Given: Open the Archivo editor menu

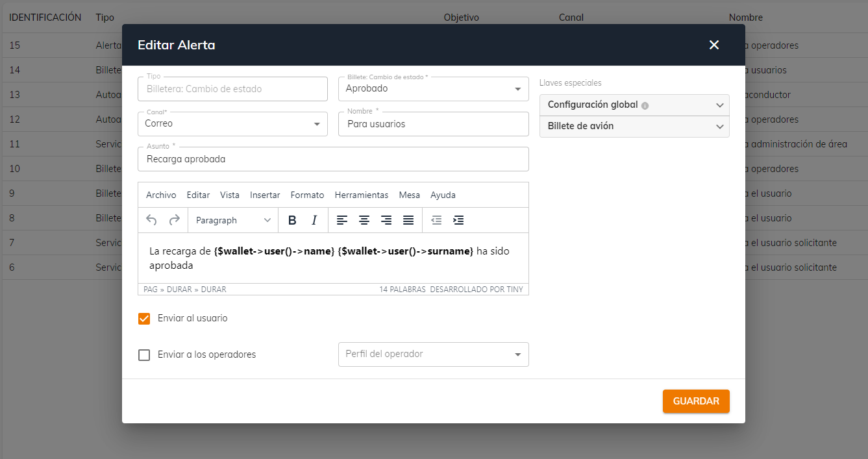Looking at the screenshot, I should 161,195.
